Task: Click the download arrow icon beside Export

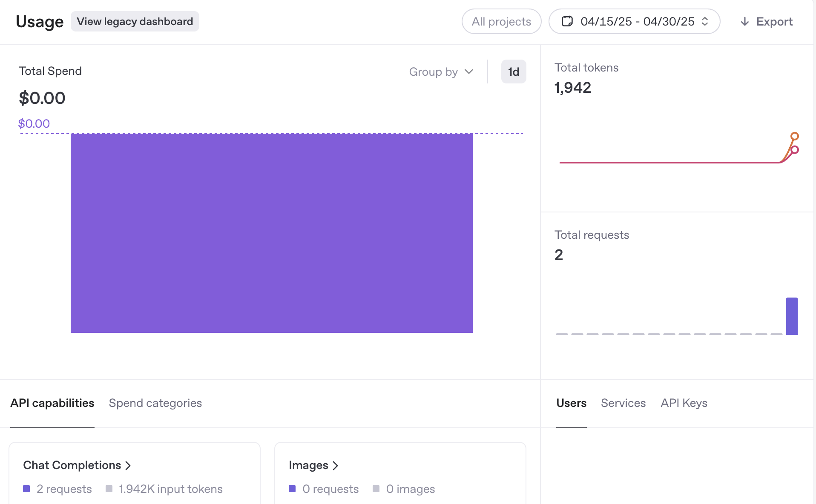Action: pos(744,22)
